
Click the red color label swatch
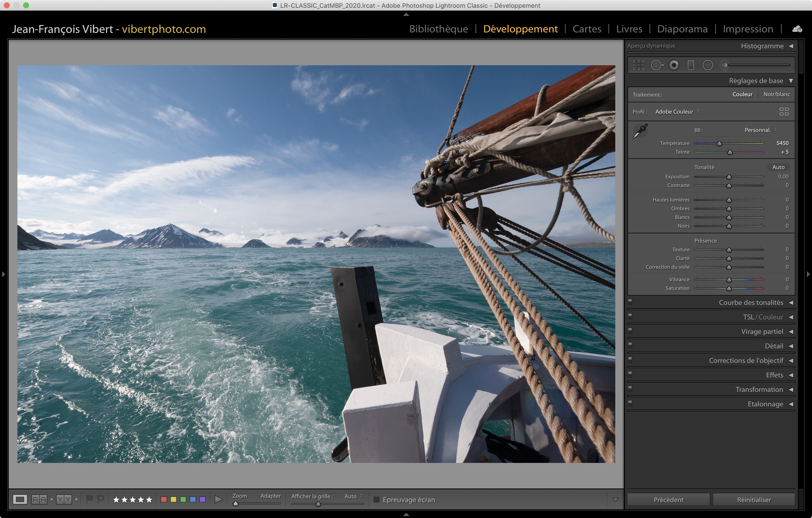164,499
